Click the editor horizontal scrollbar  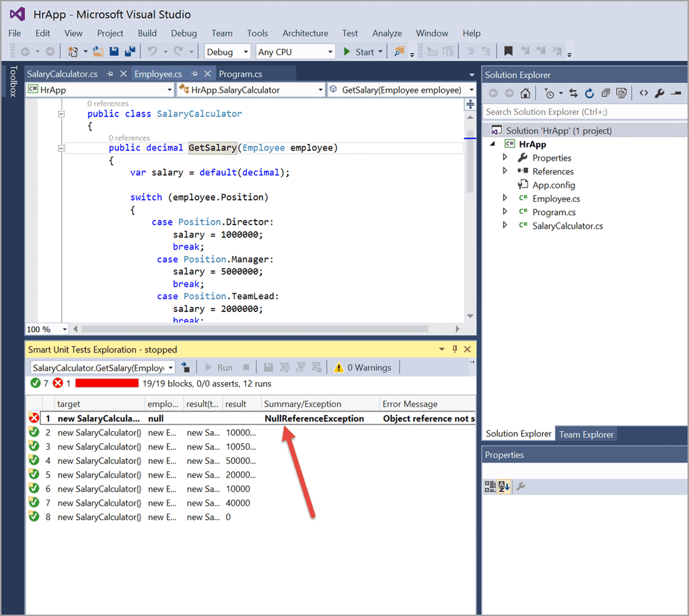tap(254, 329)
